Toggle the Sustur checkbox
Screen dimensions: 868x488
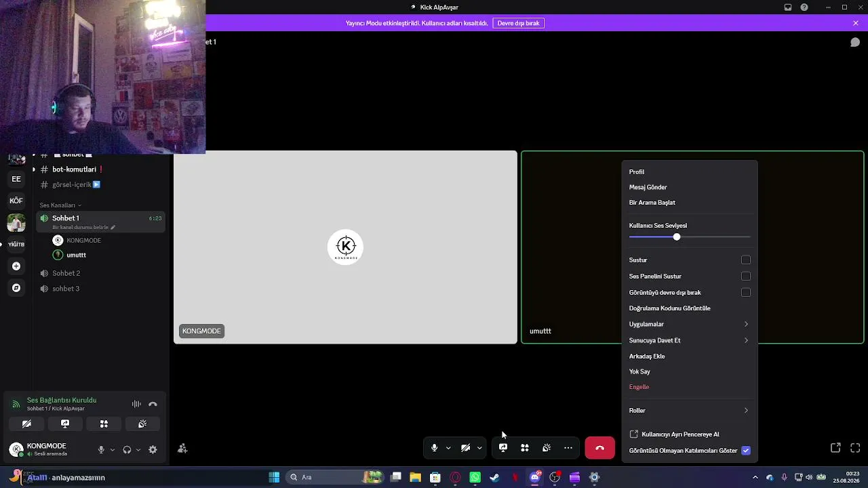[x=746, y=260]
